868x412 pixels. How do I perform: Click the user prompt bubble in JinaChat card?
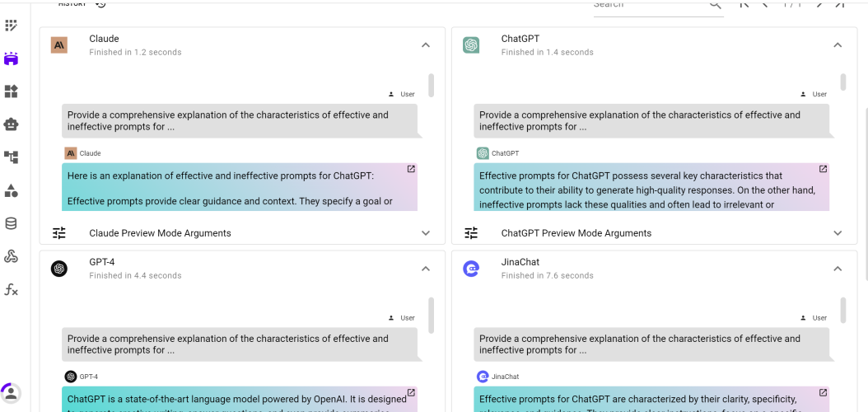[651, 344]
